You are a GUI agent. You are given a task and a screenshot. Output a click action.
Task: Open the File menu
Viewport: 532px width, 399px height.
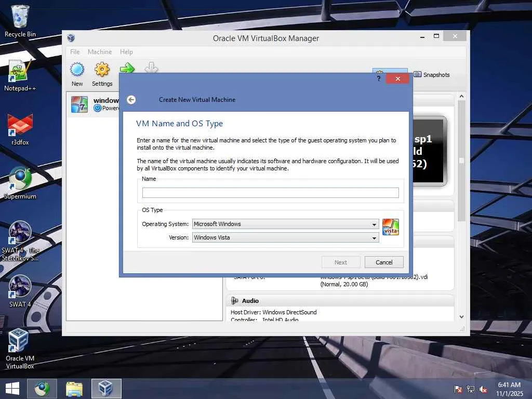[75, 52]
